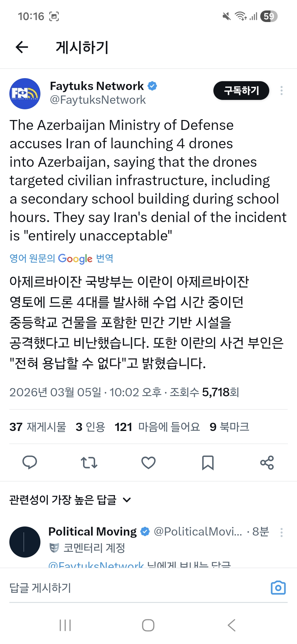View the 121 마음에 들어요 likes list
The height and width of the screenshot is (644, 297).
coord(157,427)
